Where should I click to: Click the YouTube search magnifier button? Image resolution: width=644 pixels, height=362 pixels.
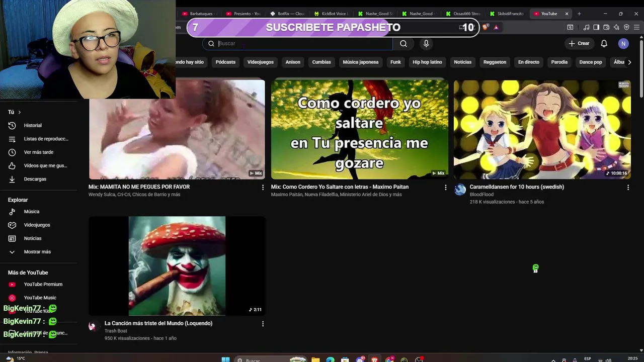tap(404, 44)
